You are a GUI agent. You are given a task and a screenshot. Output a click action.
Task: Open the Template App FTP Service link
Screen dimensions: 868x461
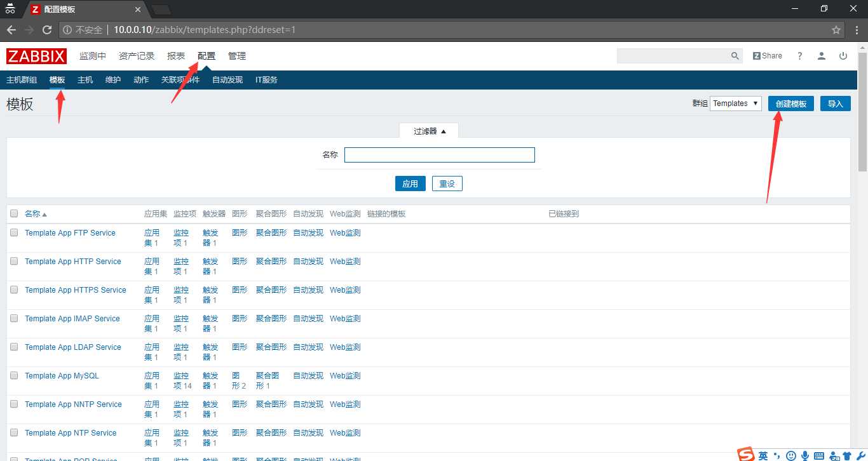70,233
